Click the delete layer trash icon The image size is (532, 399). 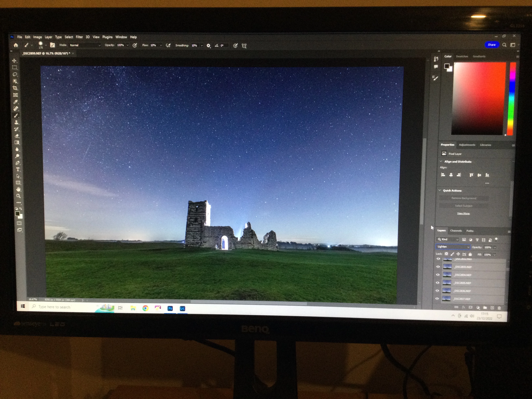pyautogui.click(x=499, y=308)
